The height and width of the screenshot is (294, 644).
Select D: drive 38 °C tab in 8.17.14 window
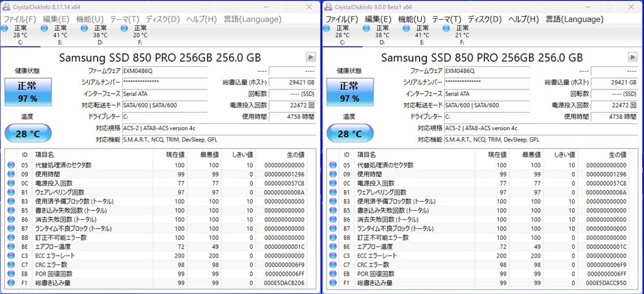tap(100, 35)
